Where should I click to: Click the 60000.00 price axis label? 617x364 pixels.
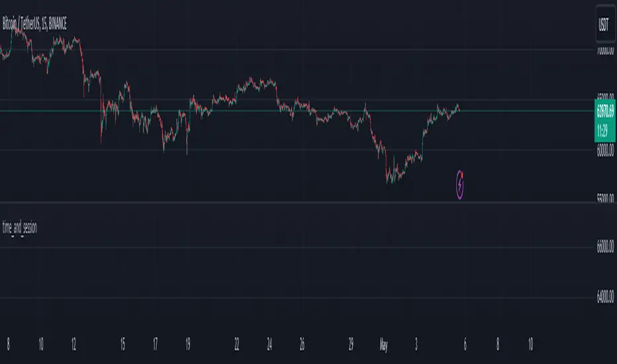point(605,150)
